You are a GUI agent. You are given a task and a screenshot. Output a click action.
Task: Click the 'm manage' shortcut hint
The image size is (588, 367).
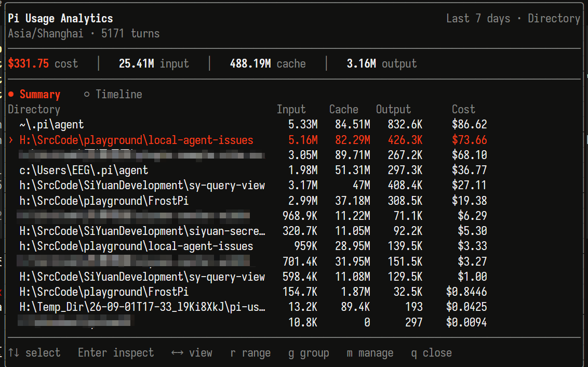370,353
